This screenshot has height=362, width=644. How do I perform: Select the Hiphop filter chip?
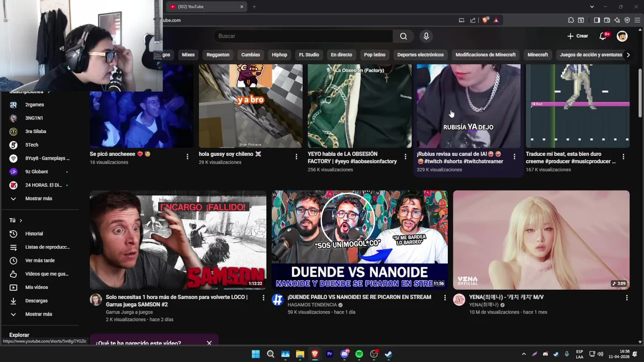tap(279, 55)
